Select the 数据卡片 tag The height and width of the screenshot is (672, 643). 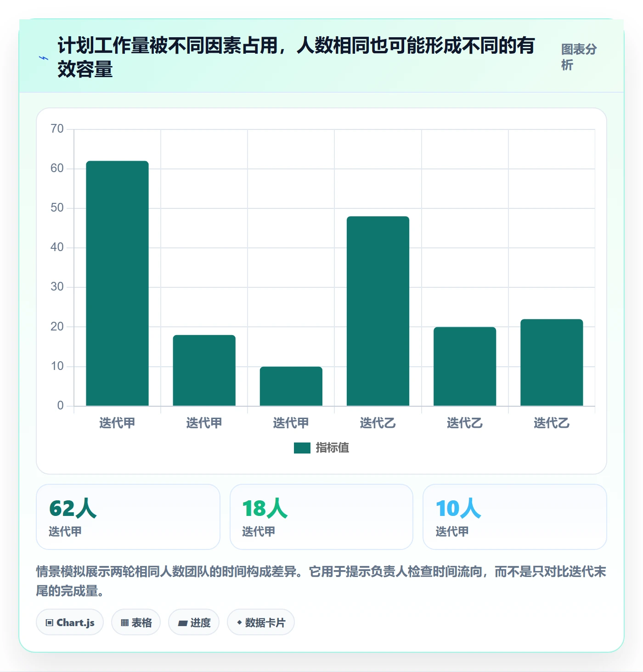click(261, 622)
